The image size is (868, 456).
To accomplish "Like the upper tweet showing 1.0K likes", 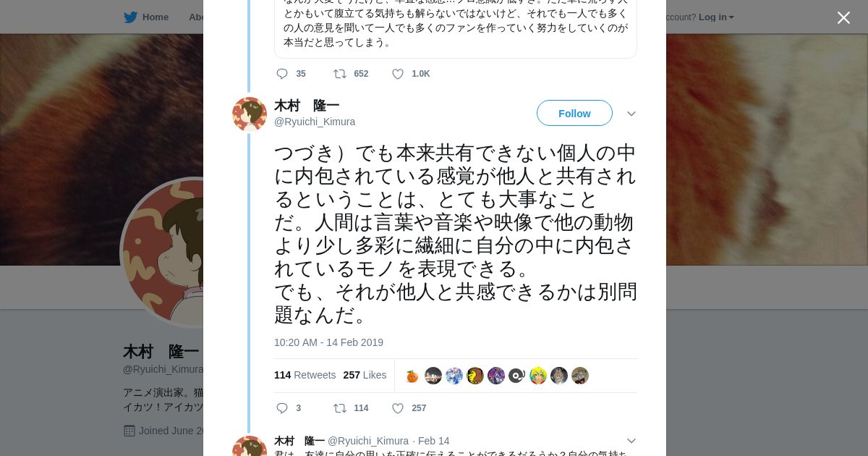I will pyautogui.click(x=397, y=74).
